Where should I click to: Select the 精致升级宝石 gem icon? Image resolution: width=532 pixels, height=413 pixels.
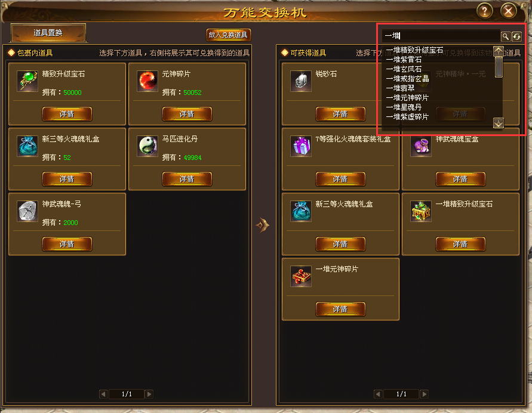(27, 81)
